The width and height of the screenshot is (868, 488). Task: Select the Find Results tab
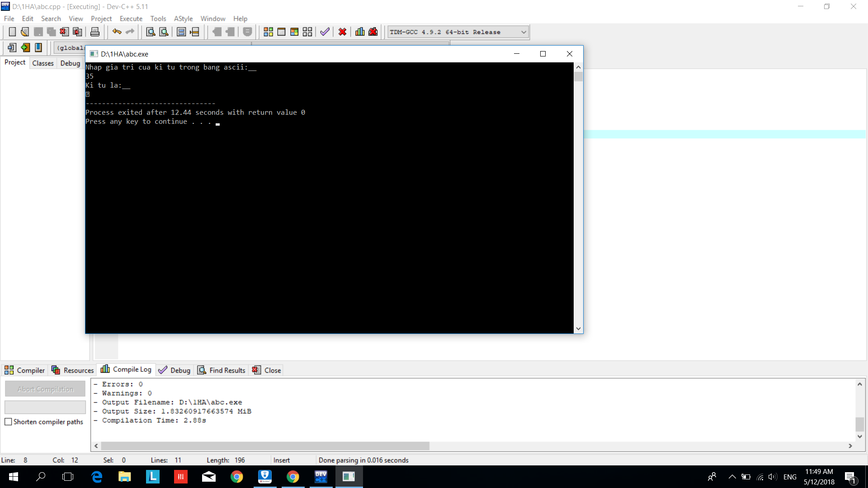[x=222, y=370]
